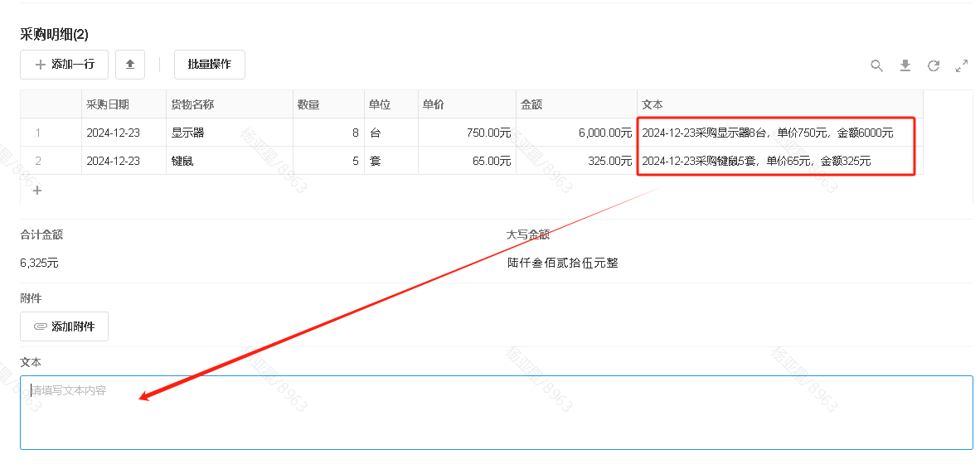Click the 键鼠 goods name cell

230,161
